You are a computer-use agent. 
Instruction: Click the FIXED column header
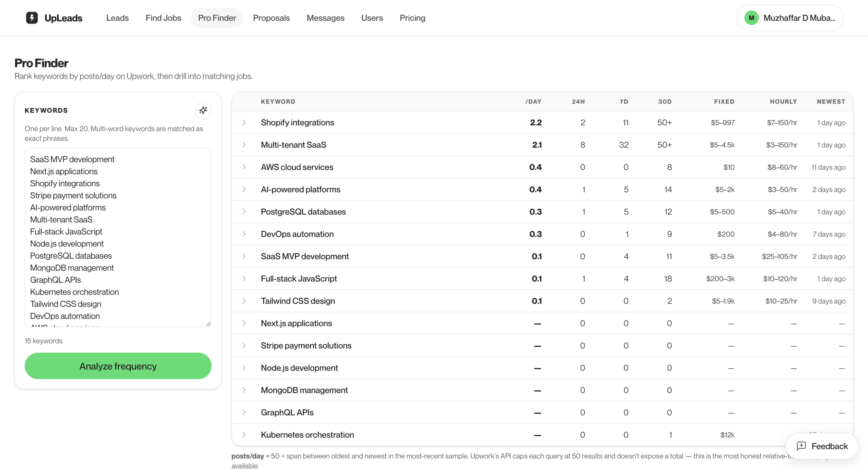pyautogui.click(x=724, y=101)
